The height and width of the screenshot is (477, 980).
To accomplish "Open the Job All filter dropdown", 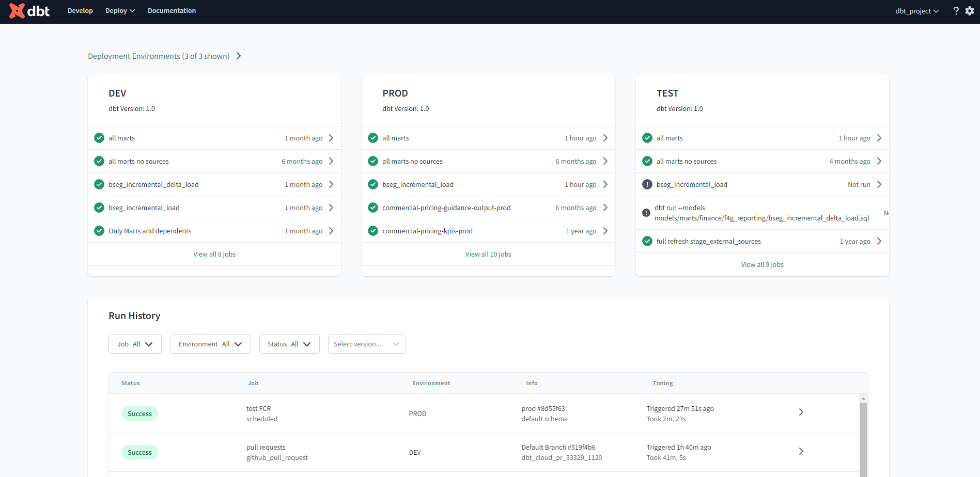I will (x=135, y=344).
